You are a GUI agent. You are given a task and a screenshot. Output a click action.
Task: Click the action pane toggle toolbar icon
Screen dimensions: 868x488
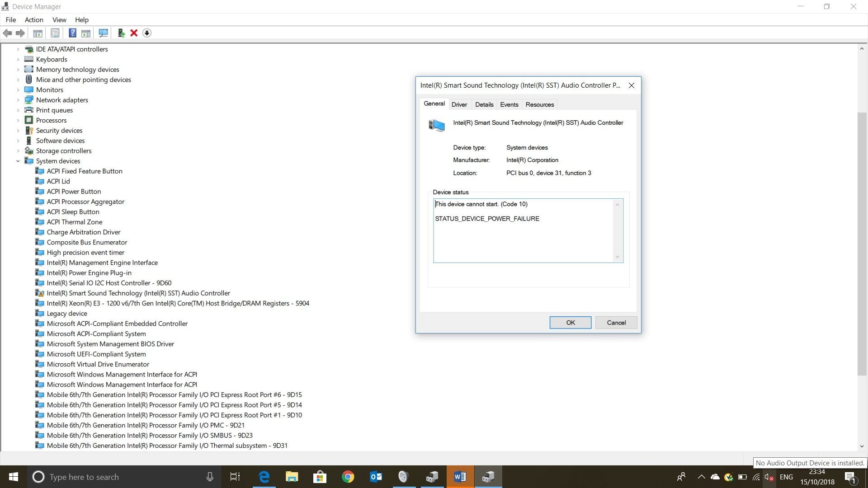(86, 33)
